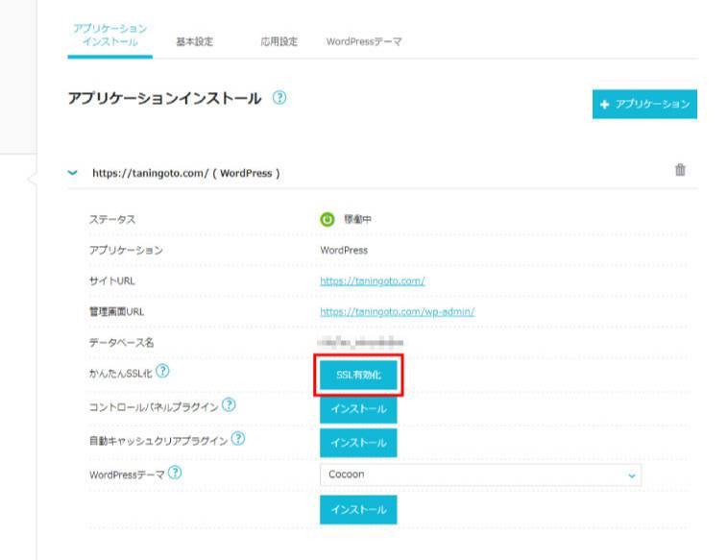The width and height of the screenshot is (728, 560).
Task: Select the WordPressテーマ tab
Action: [363, 42]
